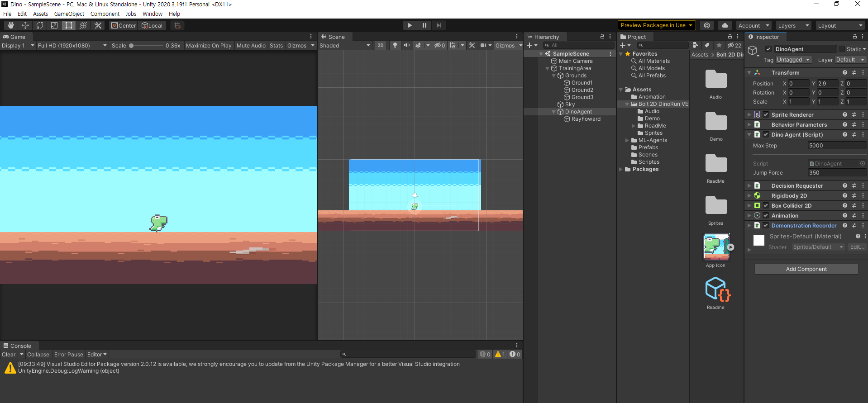Pause the game

pyautogui.click(x=424, y=25)
